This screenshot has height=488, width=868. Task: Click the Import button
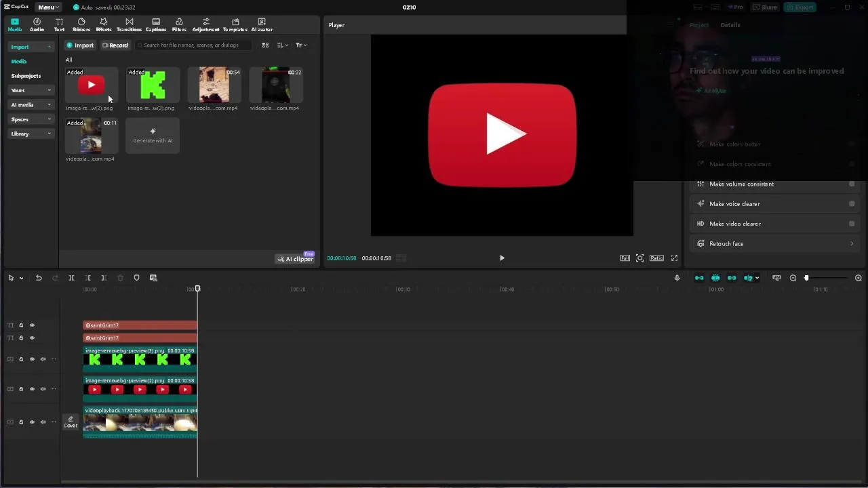(80, 45)
